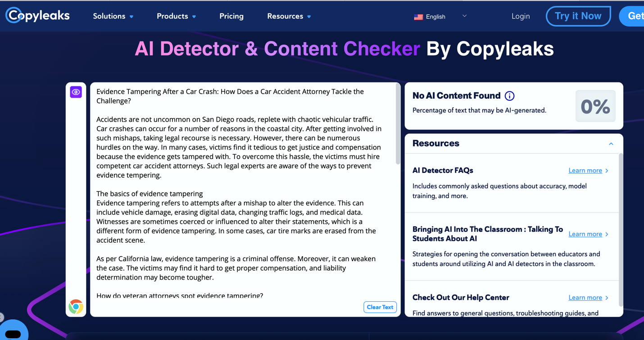Open Learn more for Bringing AI Into The Classroom

coord(585,234)
